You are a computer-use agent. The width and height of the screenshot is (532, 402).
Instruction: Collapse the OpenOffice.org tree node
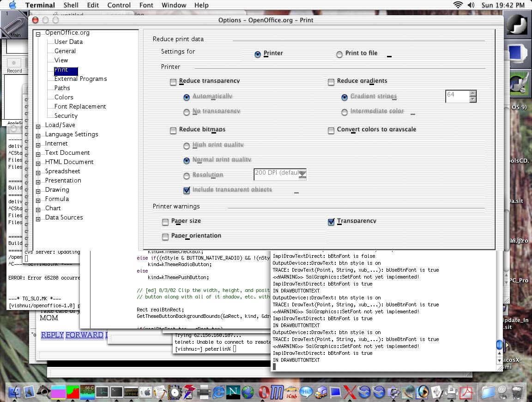point(38,34)
